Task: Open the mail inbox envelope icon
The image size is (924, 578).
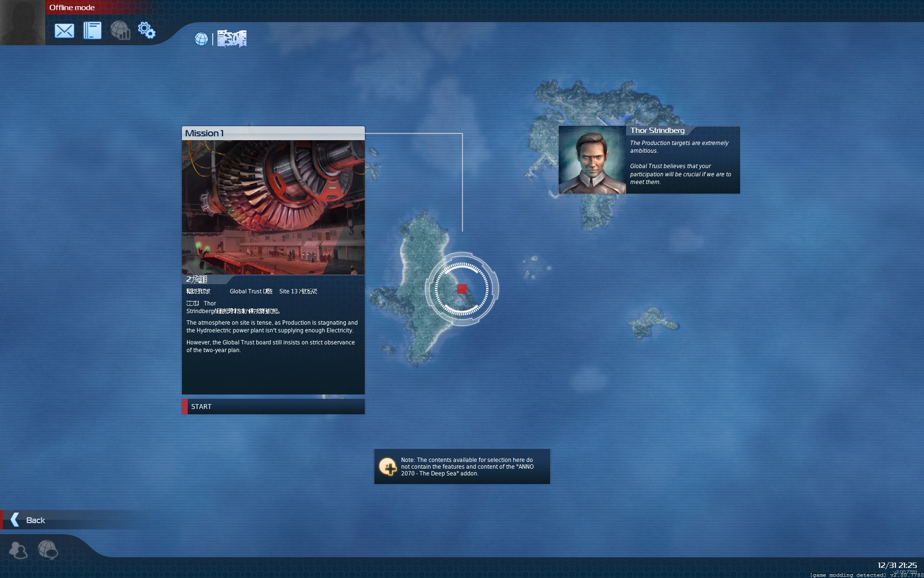Action: [x=64, y=31]
